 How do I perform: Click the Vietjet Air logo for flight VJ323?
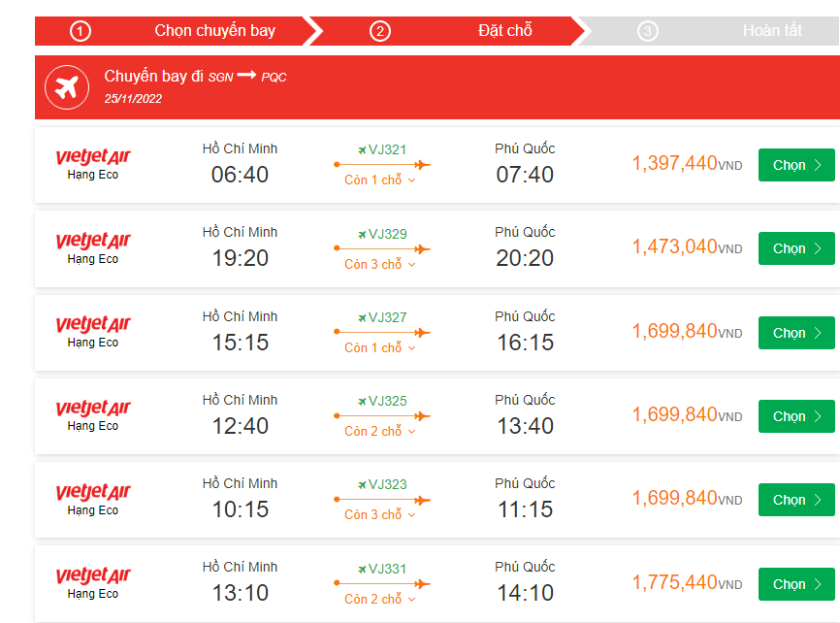[93, 492]
